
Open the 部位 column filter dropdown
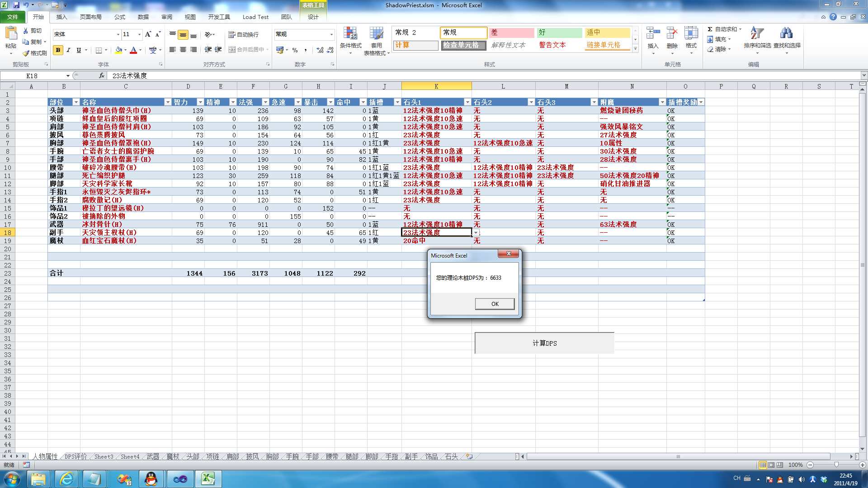point(76,103)
